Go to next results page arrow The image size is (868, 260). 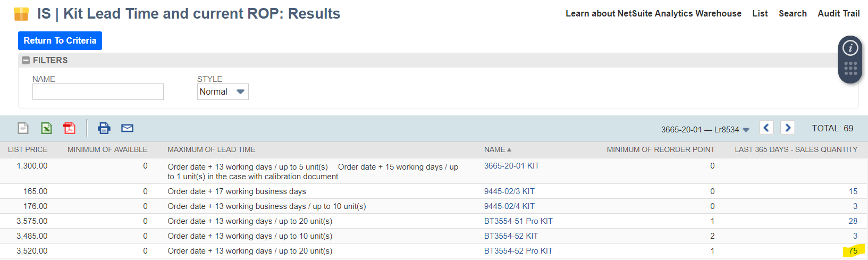[x=788, y=128]
